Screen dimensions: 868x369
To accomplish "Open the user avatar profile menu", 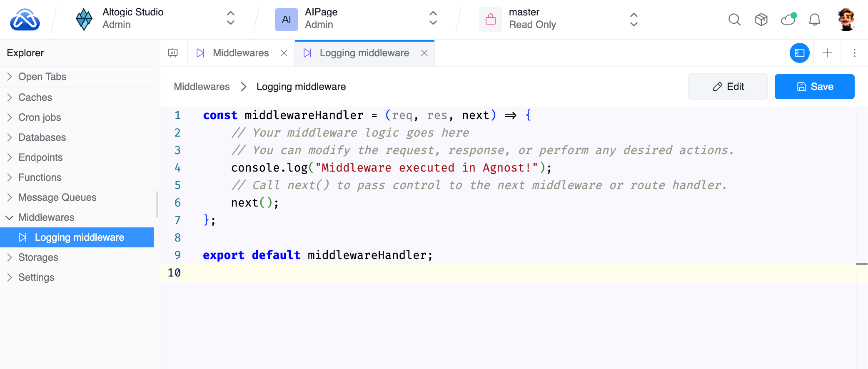I will click(x=846, y=20).
